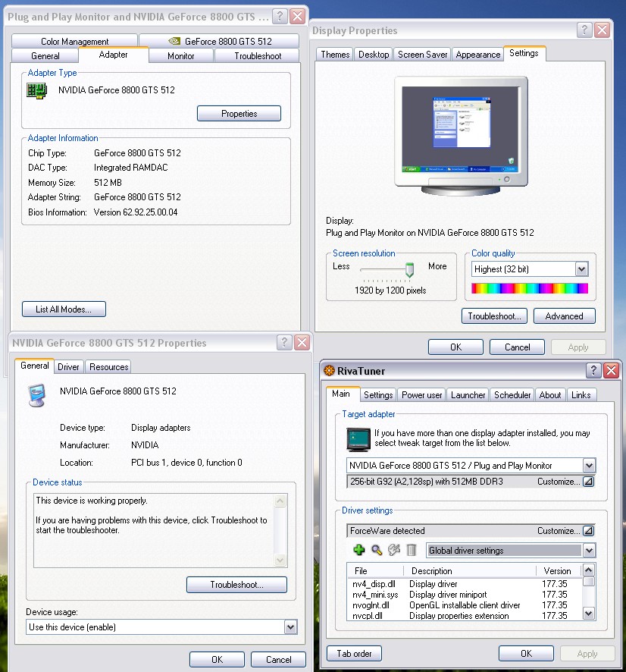Image resolution: width=626 pixels, height=672 pixels.
Task: Switch to Appearance tab in Display Properties
Action: tap(478, 55)
